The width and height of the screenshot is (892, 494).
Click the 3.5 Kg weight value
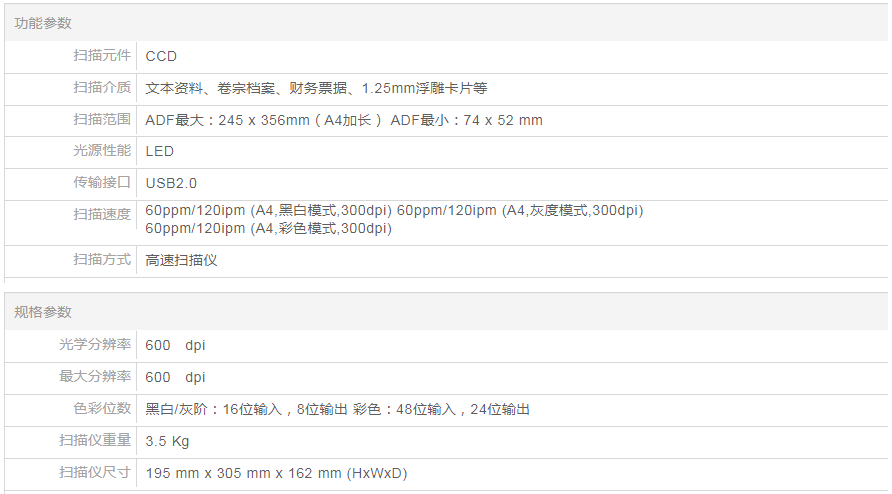click(167, 441)
